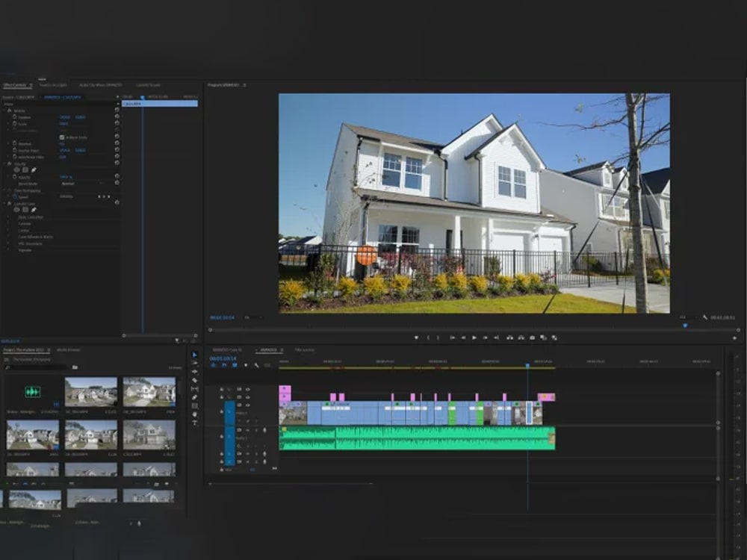Play the Program monitor sequence
The image size is (747, 560).
click(474, 337)
